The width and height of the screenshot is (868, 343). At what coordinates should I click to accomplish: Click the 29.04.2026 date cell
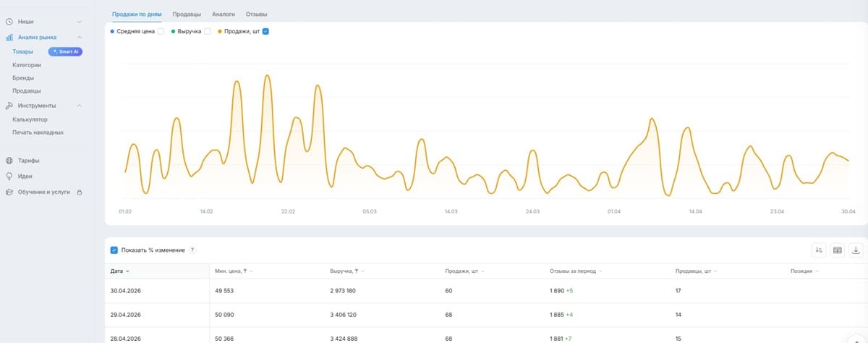[126, 315]
